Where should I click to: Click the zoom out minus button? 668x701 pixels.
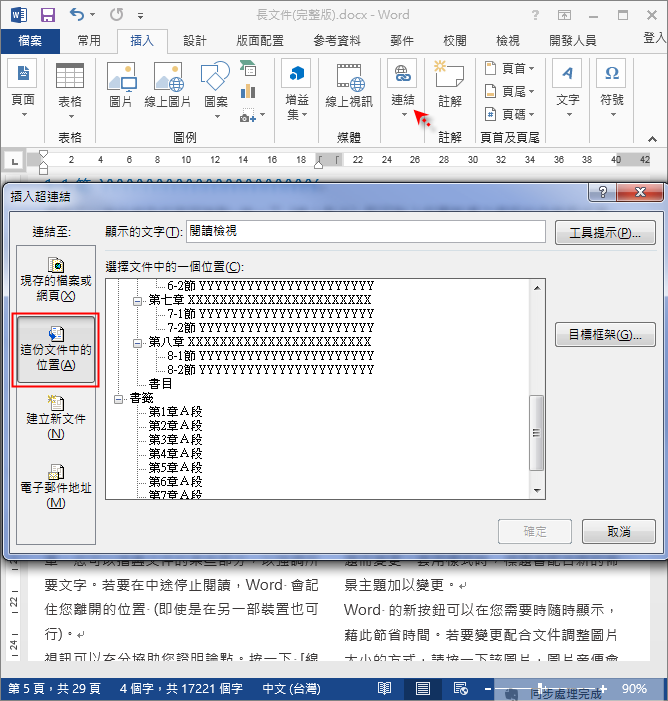pyautogui.click(x=488, y=688)
